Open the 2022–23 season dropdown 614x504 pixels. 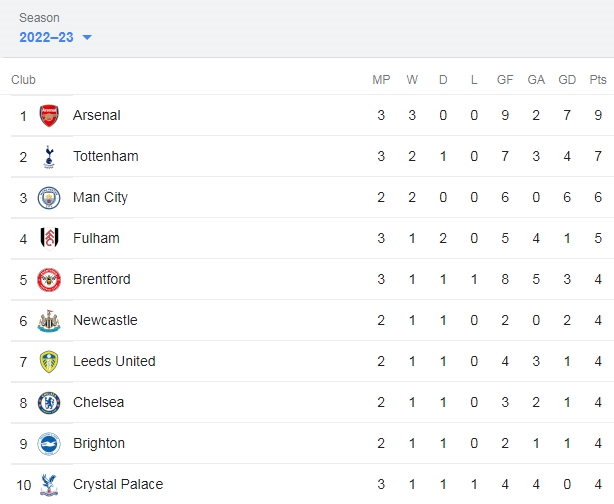coord(55,37)
